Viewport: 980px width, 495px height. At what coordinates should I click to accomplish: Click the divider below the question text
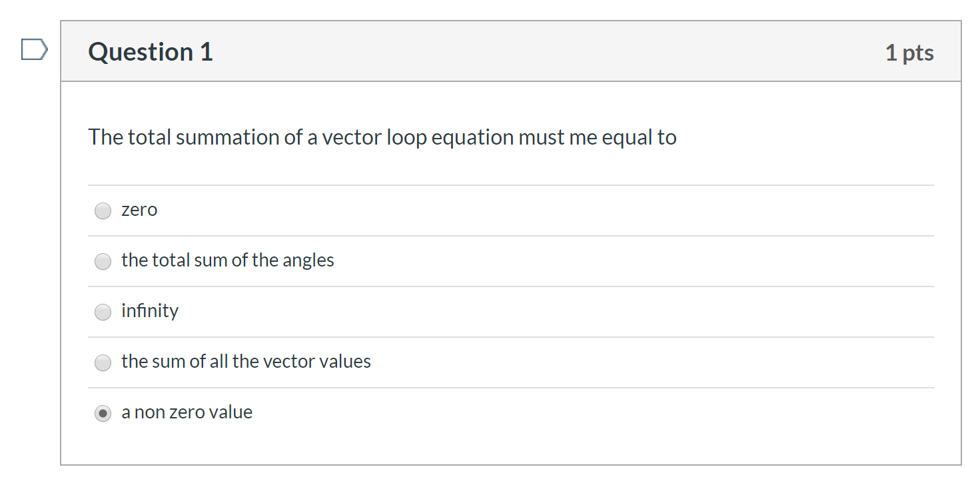[510, 185]
